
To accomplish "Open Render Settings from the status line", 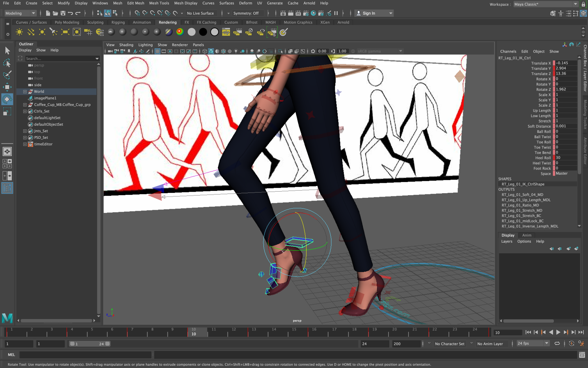I will [306, 13].
